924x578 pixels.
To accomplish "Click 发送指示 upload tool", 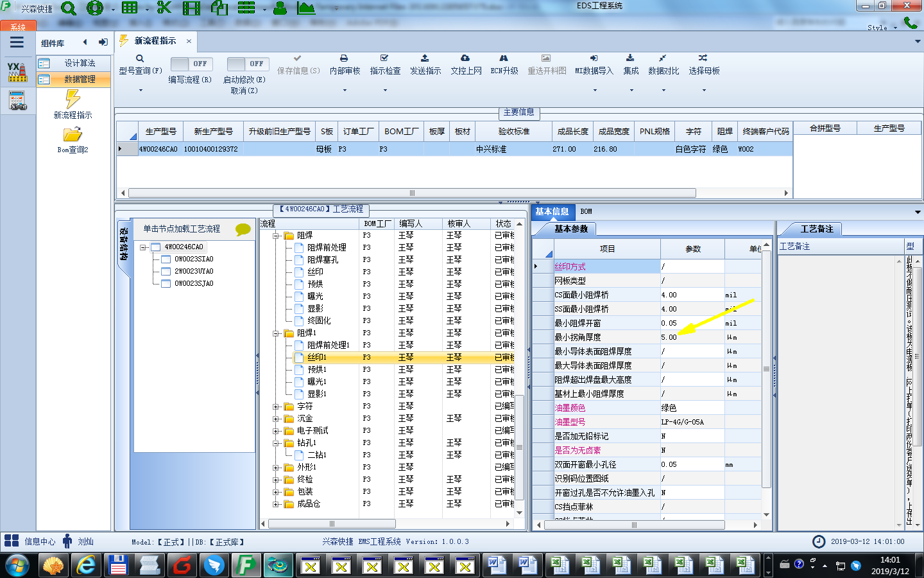I will click(425, 65).
